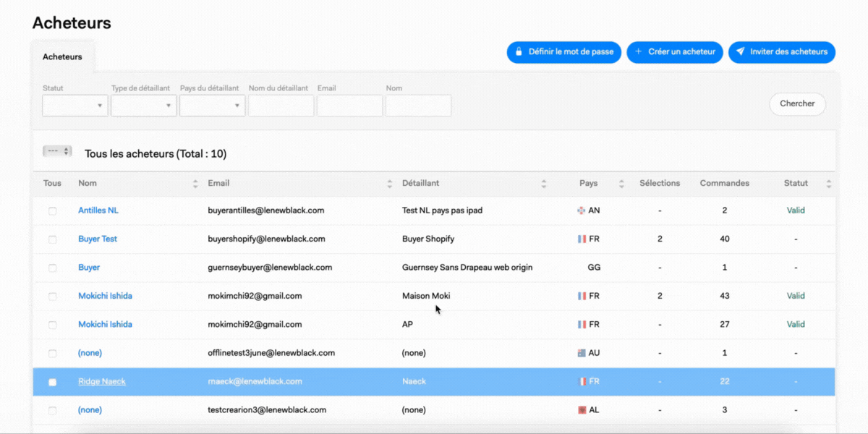Click the order count 43
Screen dimensions: 868x434
(725, 296)
